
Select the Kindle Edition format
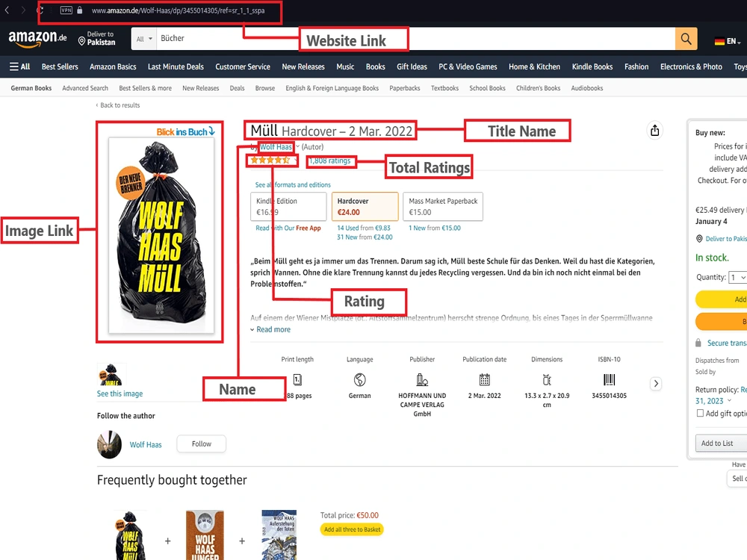point(288,207)
